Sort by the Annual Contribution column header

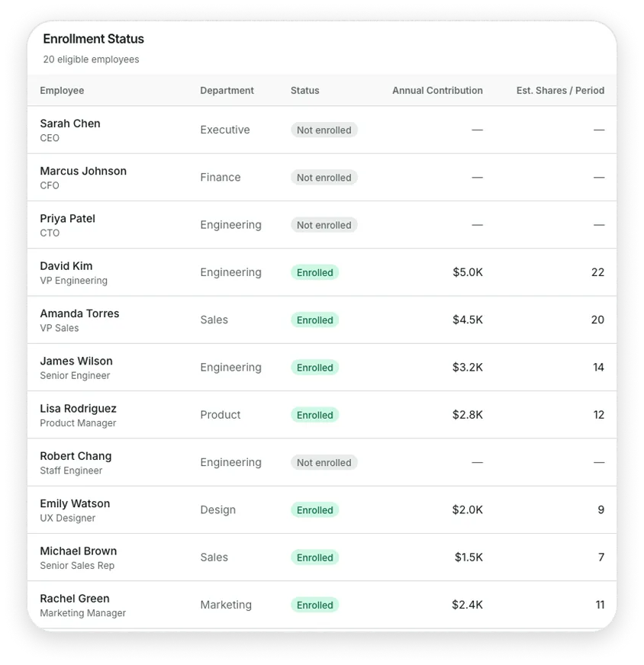pos(437,90)
